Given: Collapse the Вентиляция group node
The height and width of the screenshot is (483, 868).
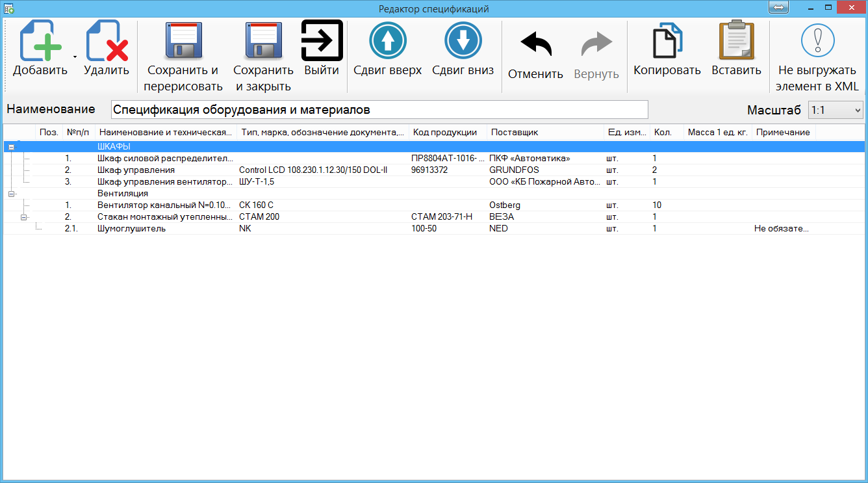Looking at the screenshot, I should click(12, 194).
